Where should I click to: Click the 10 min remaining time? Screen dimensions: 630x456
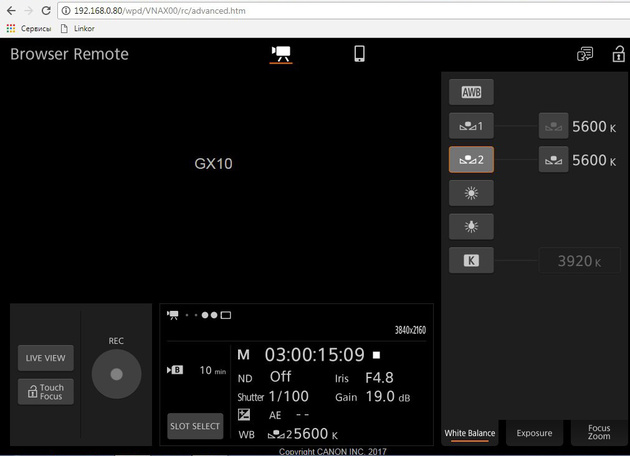213,370
